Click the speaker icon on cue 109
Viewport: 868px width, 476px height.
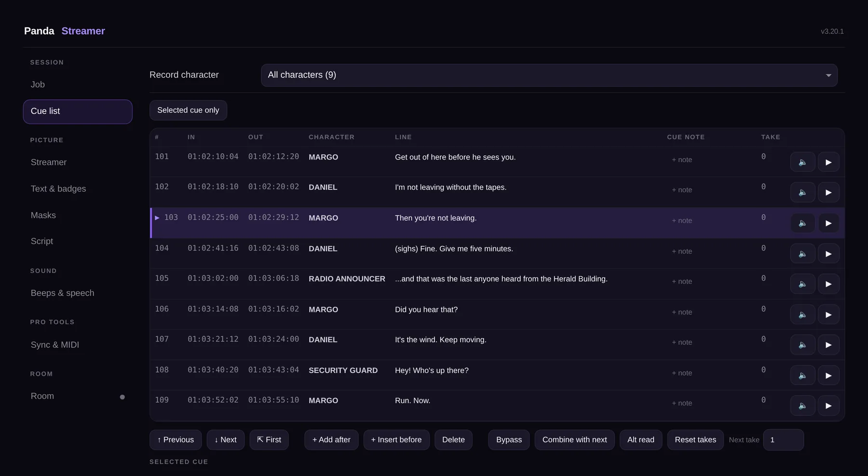pos(802,406)
